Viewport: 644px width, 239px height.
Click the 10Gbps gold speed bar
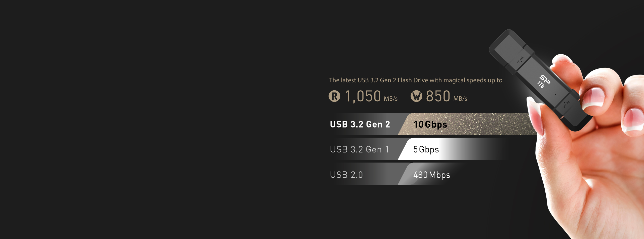468,124
